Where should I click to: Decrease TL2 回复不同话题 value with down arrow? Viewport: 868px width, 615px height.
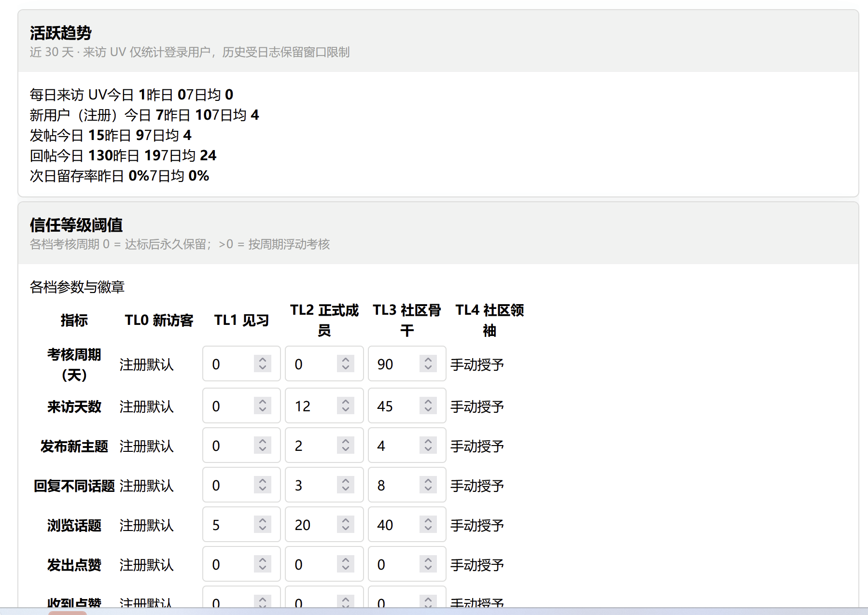pos(345,489)
